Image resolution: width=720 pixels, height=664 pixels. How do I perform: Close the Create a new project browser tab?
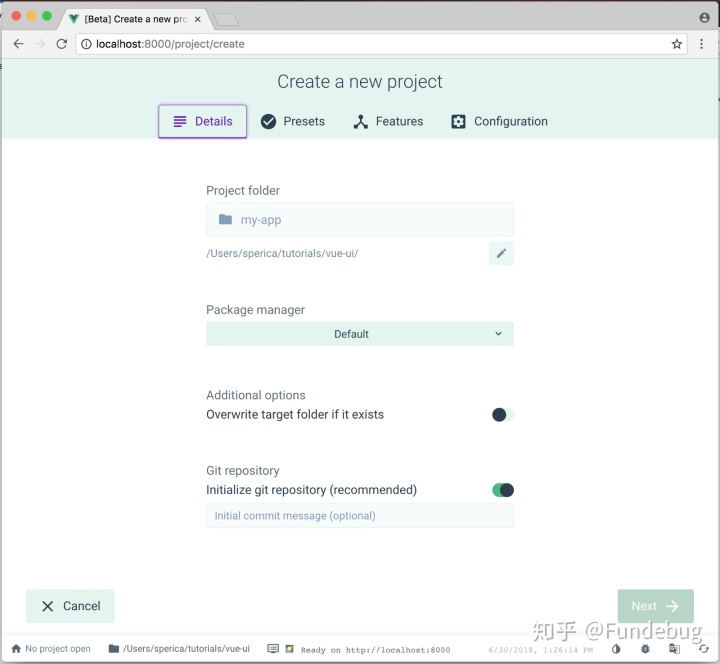[197, 19]
